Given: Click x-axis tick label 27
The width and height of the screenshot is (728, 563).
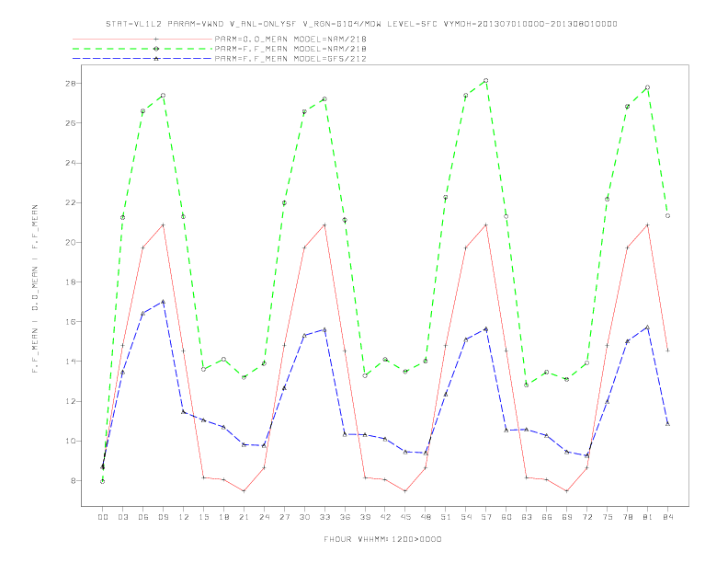Looking at the screenshot, I should pos(284,517).
